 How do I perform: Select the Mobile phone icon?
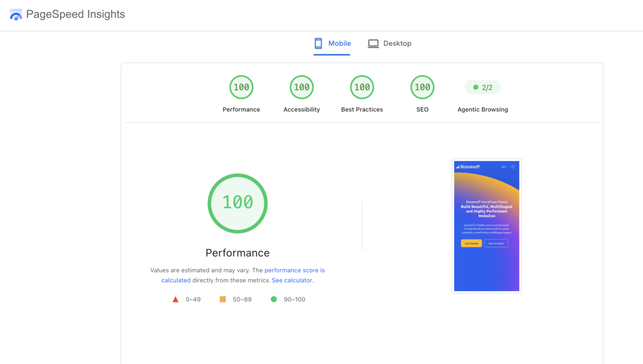318,44
